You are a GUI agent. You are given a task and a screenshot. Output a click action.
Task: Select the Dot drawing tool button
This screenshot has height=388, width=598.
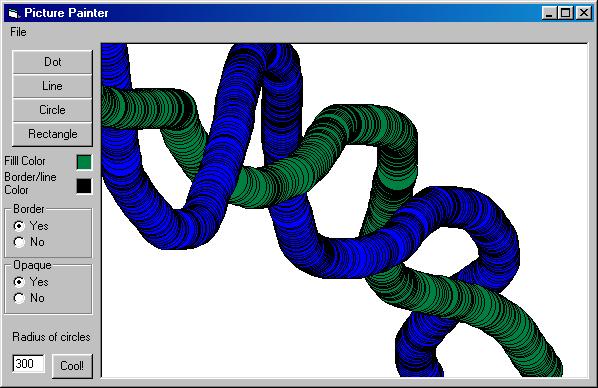[x=52, y=62]
